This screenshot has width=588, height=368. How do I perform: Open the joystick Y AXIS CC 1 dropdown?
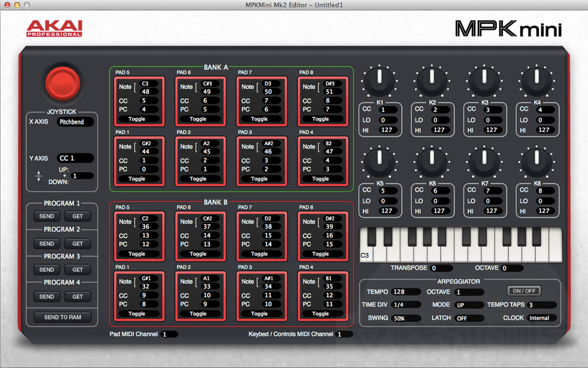(x=75, y=158)
